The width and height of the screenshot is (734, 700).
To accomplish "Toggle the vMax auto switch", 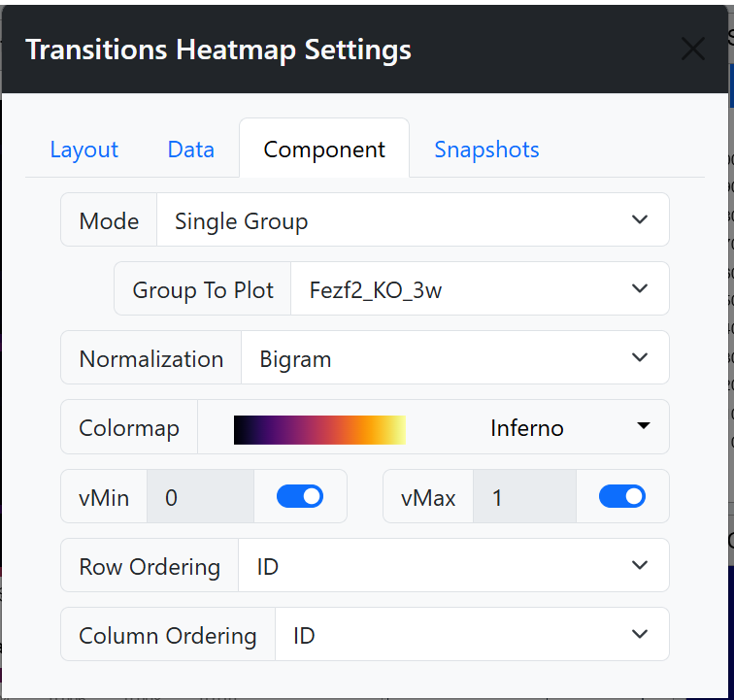I will 622,496.
